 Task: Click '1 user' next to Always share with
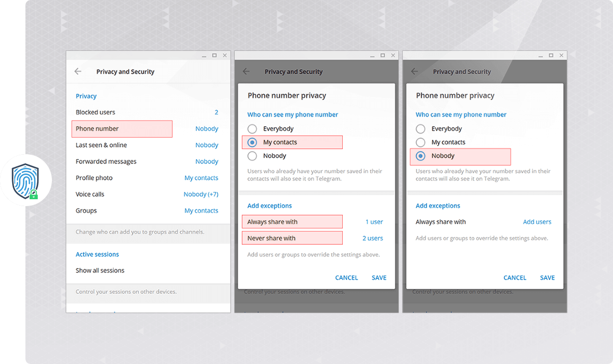coord(374,222)
